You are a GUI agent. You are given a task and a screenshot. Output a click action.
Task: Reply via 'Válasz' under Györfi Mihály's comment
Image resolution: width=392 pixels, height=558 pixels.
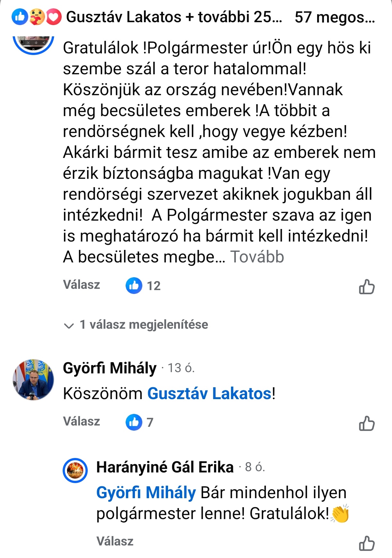click(82, 421)
